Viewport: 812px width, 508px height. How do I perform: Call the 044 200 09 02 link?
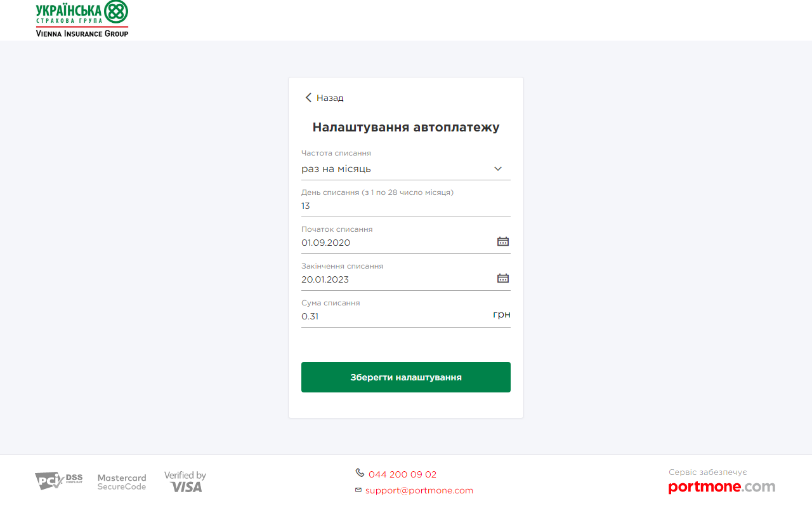(x=402, y=474)
